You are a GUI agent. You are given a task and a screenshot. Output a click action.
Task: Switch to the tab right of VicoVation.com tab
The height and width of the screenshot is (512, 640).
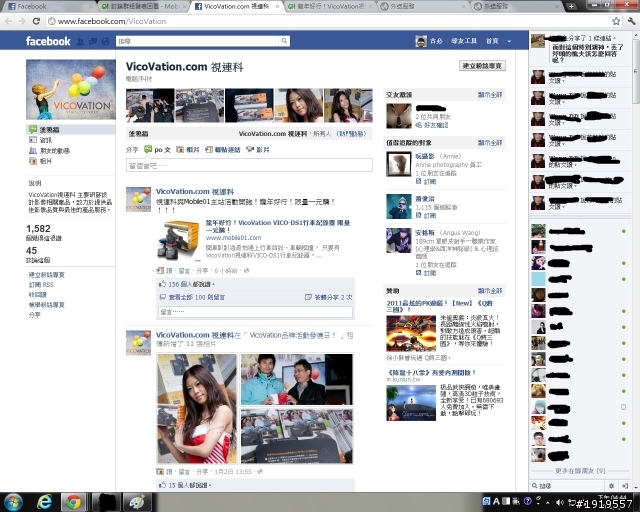tap(329, 7)
